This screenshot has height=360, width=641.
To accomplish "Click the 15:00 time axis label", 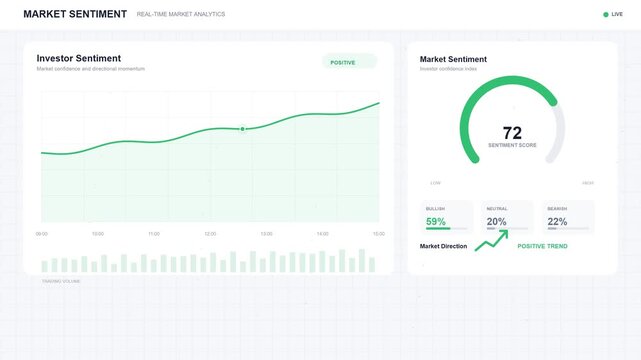I will [379, 234].
